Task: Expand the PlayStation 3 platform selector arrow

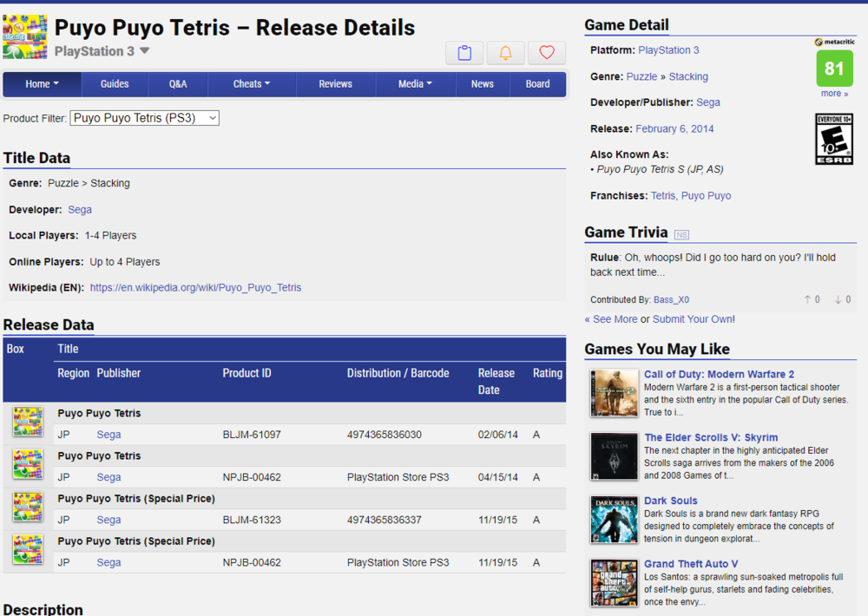Action: tap(145, 51)
